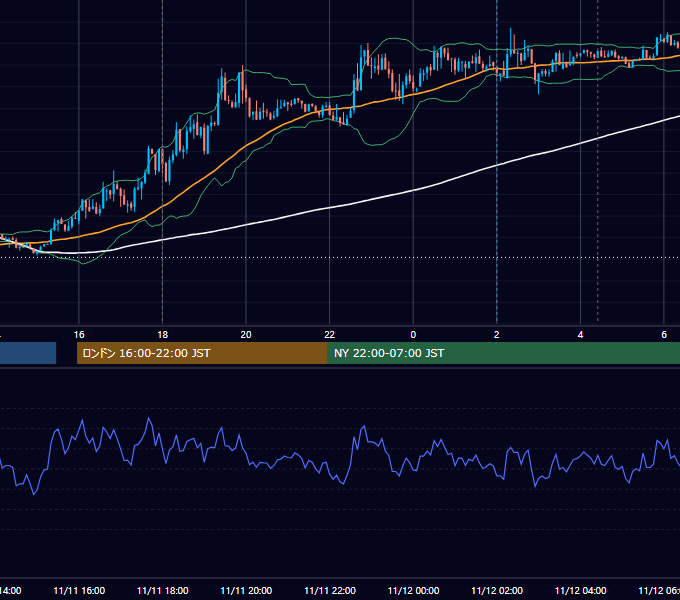Select the ロンドン 16:00-22:00 JST session bar

(x=202, y=353)
